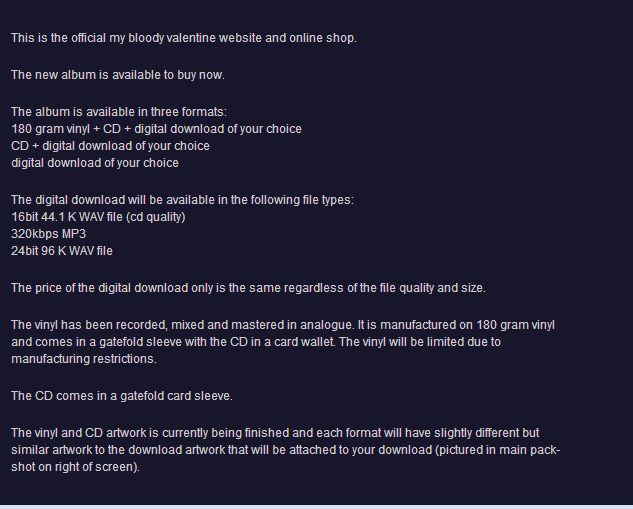Select the standalone 'digital download of your choice' line
The image size is (633, 509).
pos(95,163)
